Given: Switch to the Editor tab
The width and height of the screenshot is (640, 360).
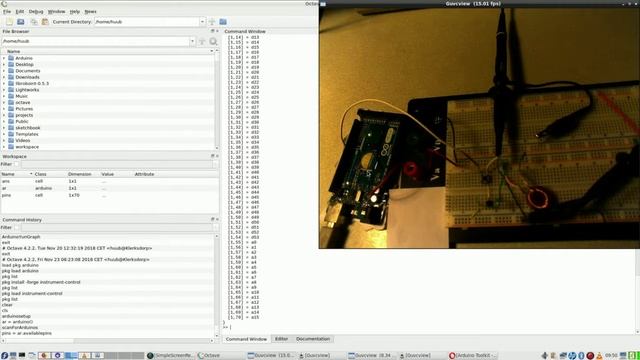Looking at the screenshot, I should click(281, 339).
